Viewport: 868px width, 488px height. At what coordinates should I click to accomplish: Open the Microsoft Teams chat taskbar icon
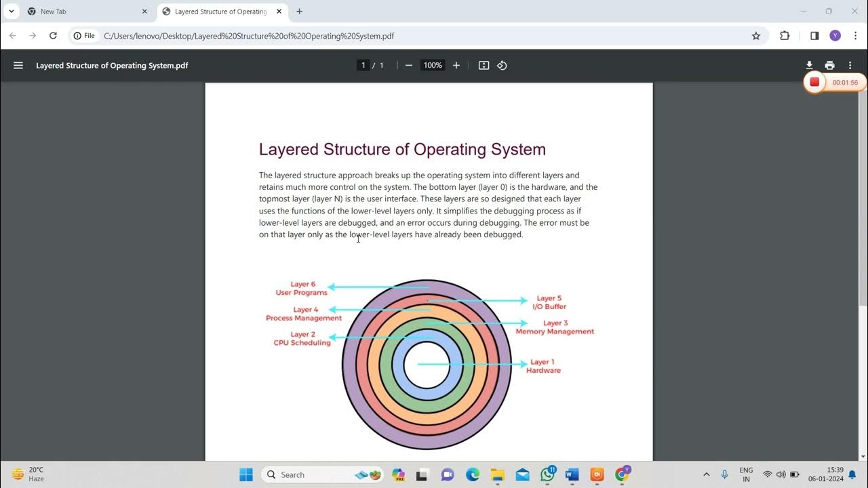pos(448,474)
